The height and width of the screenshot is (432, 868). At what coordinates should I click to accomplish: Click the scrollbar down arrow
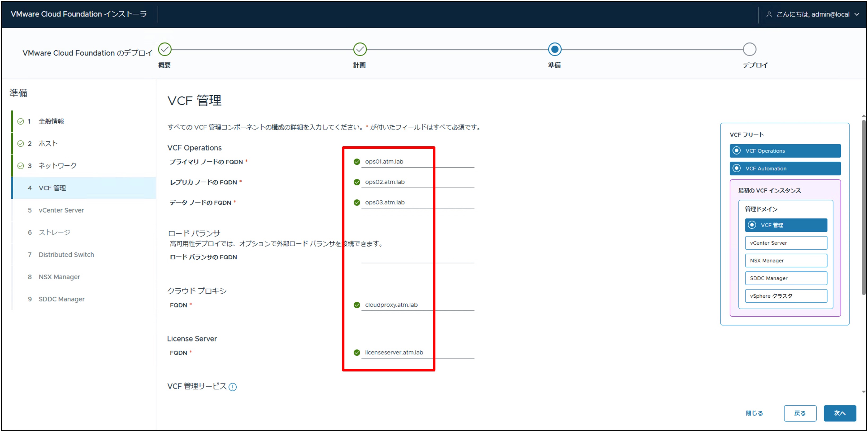click(863, 392)
